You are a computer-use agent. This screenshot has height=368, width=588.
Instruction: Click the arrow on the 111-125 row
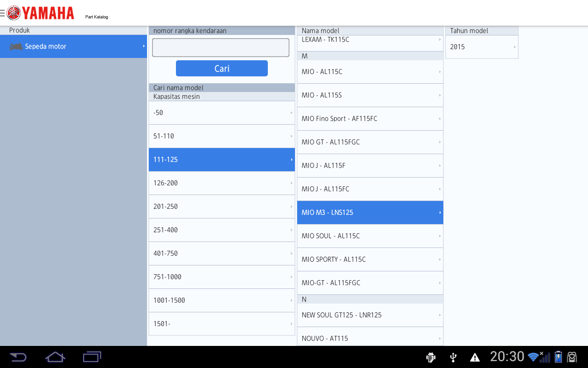pos(292,160)
